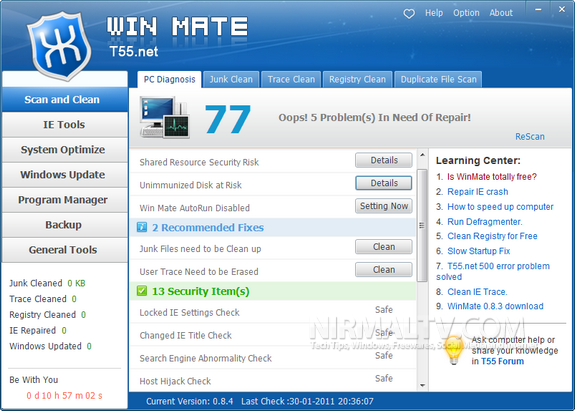Close the Win Mate window
Image resolution: width=575 pixels, height=411 pixels.
tap(562, 10)
